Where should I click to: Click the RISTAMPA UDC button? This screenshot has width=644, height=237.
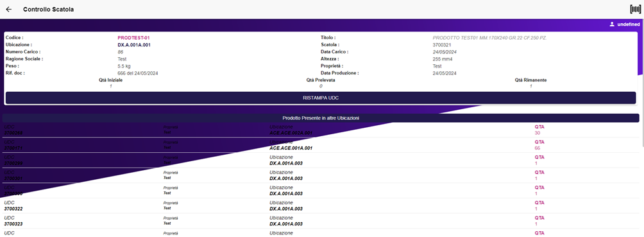pos(321,98)
